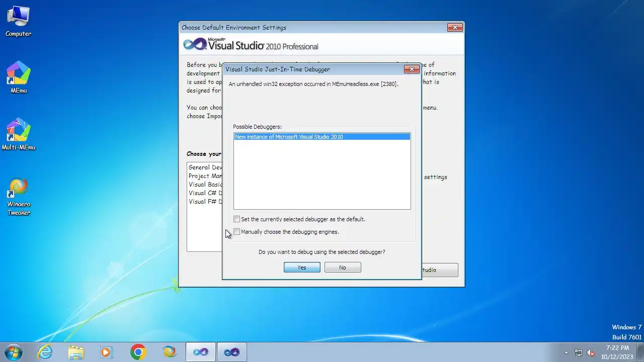Select the General Development settings entry

click(x=205, y=167)
